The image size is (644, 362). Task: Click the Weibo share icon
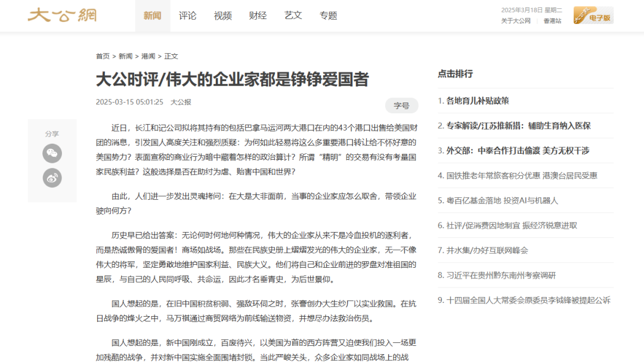[52, 178]
